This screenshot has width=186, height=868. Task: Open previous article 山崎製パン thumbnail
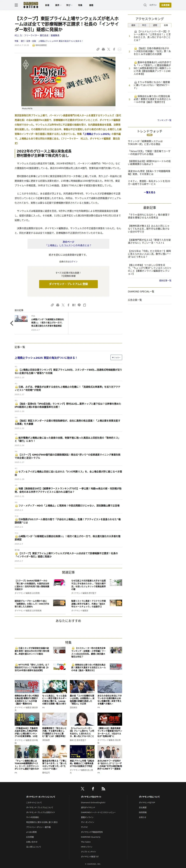[x=21, y=319]
